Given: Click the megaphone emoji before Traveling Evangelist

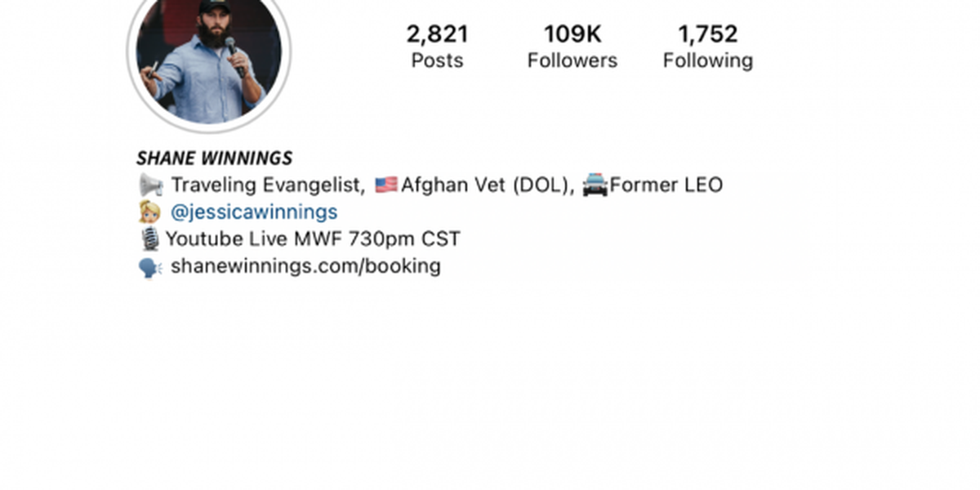Looking at the screenshot, I should 151,185.
